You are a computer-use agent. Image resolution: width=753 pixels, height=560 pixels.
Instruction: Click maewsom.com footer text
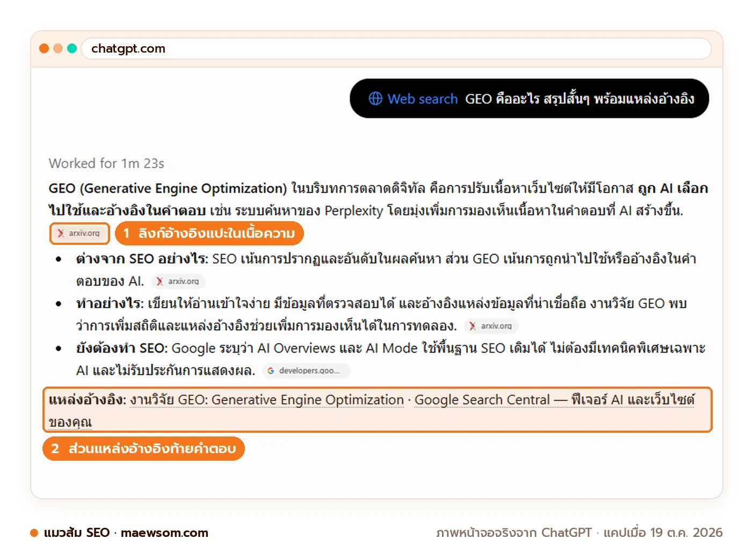pyautogui.click(x=164, y=533)
